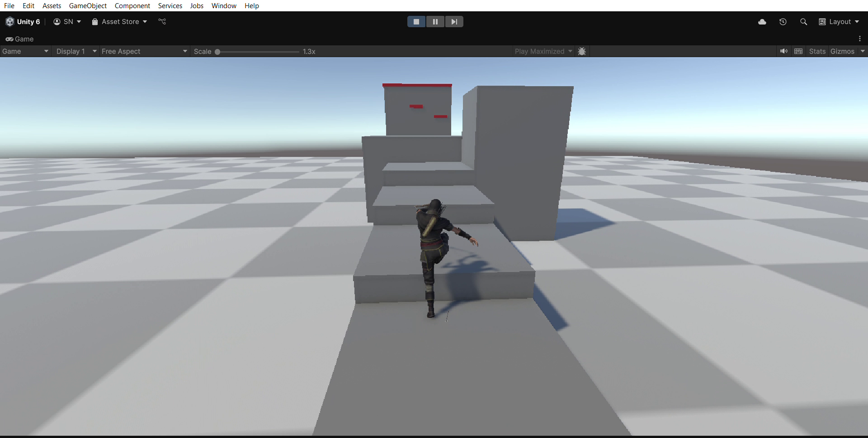Click the Scale slider handle
This screenshot has width=868, height=438.
coord(217,52)
